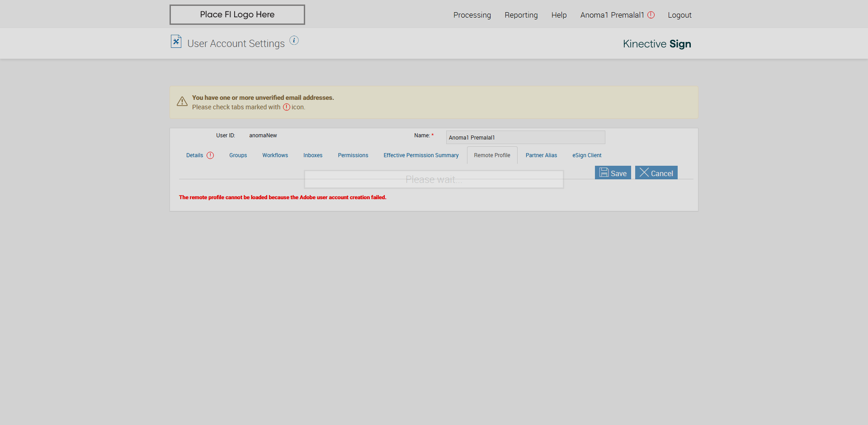Open the Help menu
The width and height of the screenshot is (868, 425).
coord(559,15)
